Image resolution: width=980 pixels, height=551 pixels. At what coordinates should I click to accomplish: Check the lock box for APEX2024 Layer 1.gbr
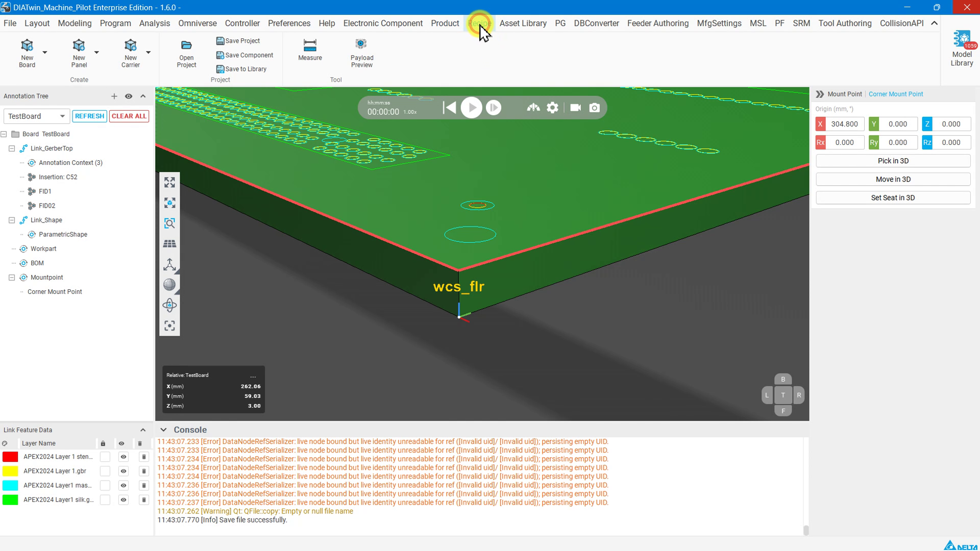coord(105,471)
